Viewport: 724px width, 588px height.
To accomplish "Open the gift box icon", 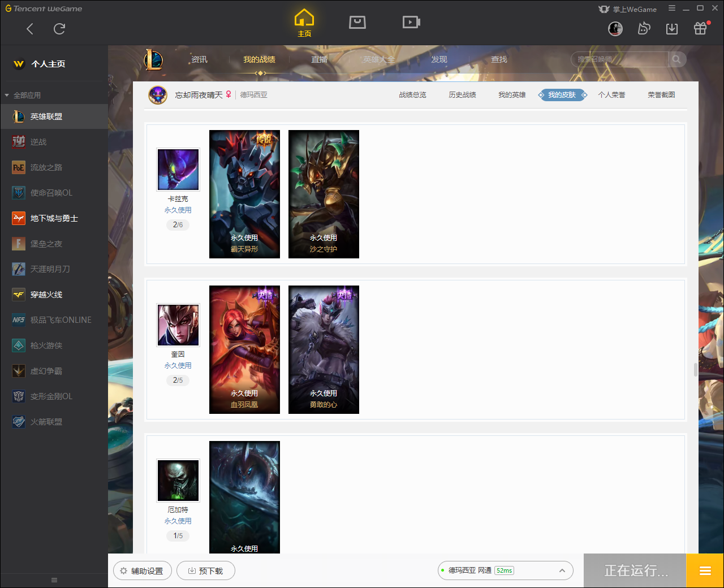I will [700, 28].
